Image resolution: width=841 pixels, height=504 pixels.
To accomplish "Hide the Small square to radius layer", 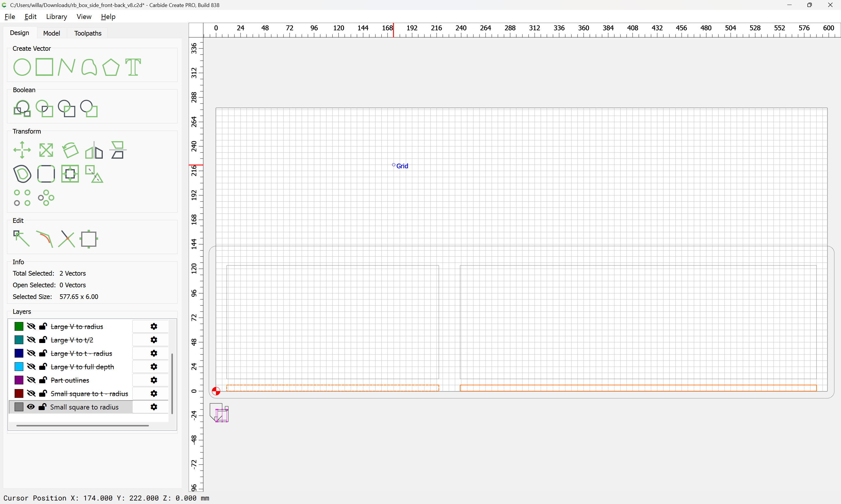I will point(31,407).
